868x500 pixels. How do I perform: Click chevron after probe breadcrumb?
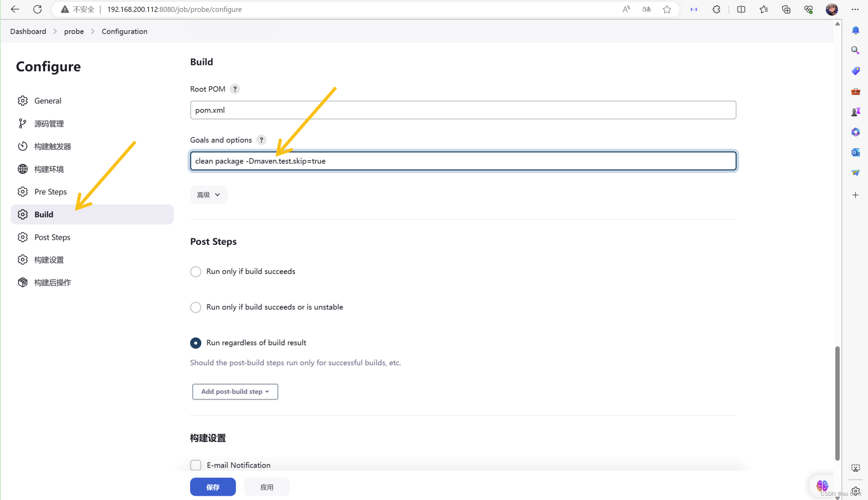93,31
